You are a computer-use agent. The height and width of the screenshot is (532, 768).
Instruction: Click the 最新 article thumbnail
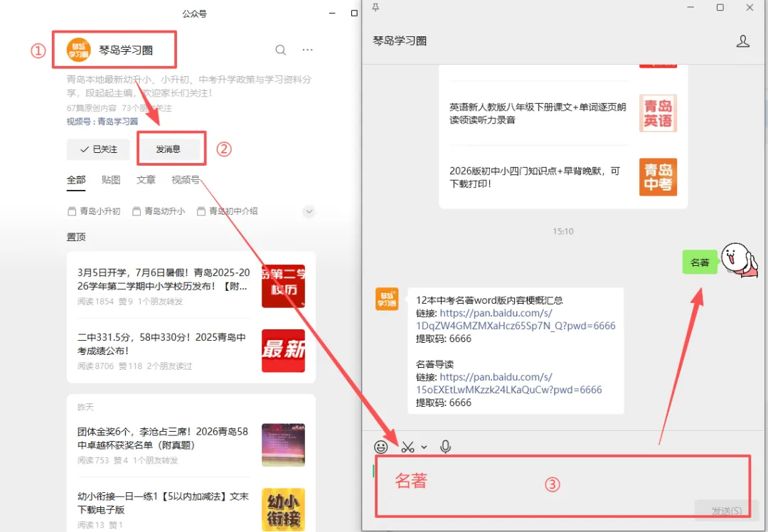click(x=283, y=351)
